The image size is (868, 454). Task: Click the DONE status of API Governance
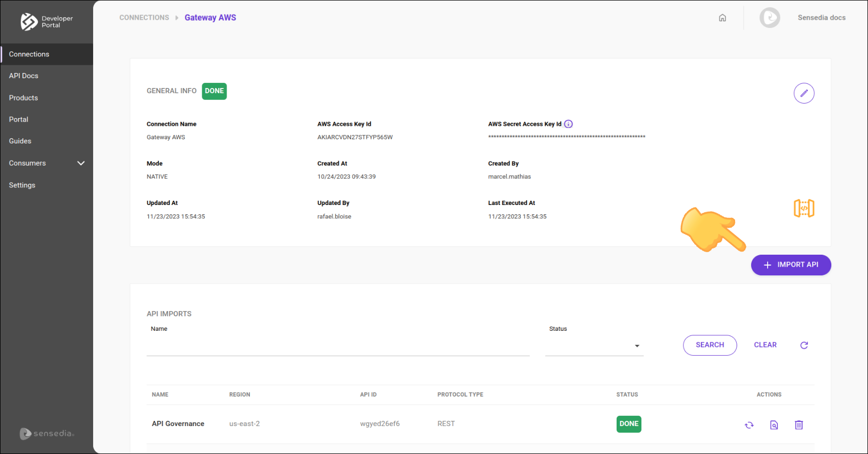[629, 424]
